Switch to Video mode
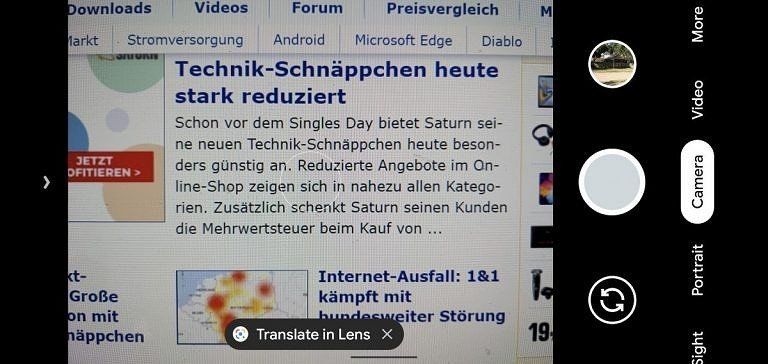 pos(697,99)
